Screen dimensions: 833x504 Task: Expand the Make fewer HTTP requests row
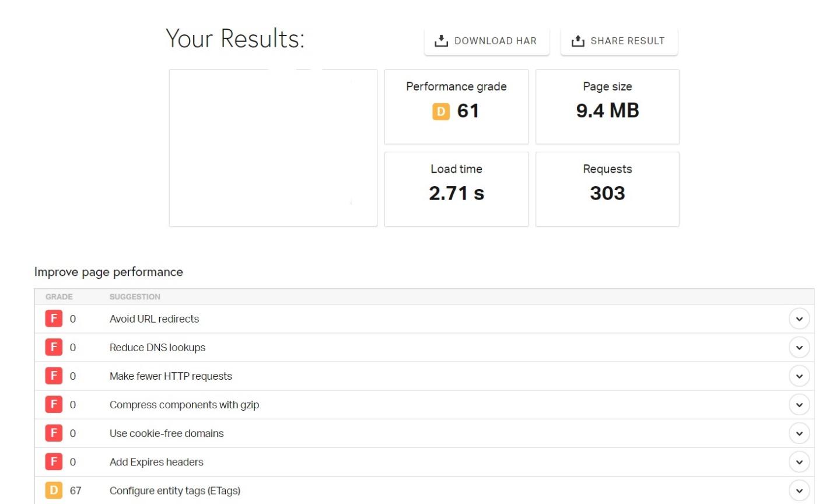pyautogui.click(x=799, y=376)
